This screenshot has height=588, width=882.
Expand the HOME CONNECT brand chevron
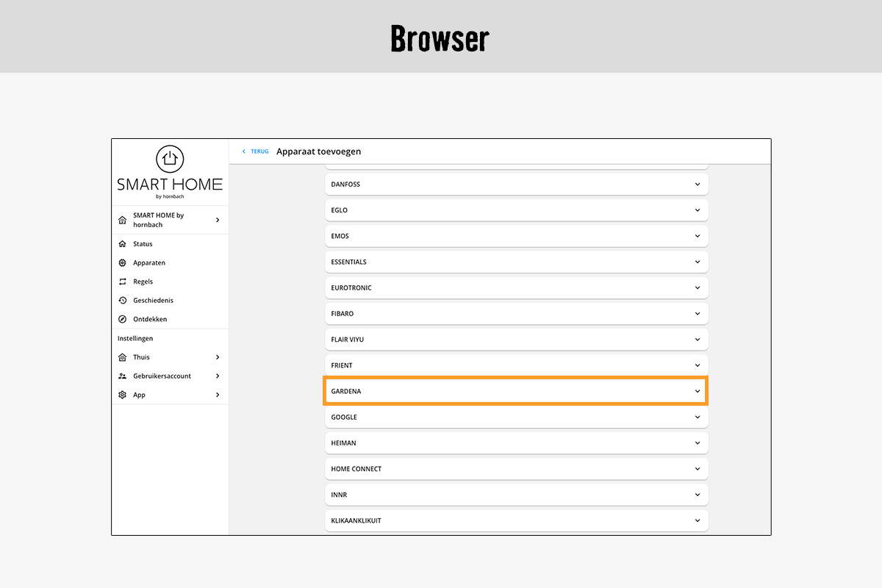[698, 469]
